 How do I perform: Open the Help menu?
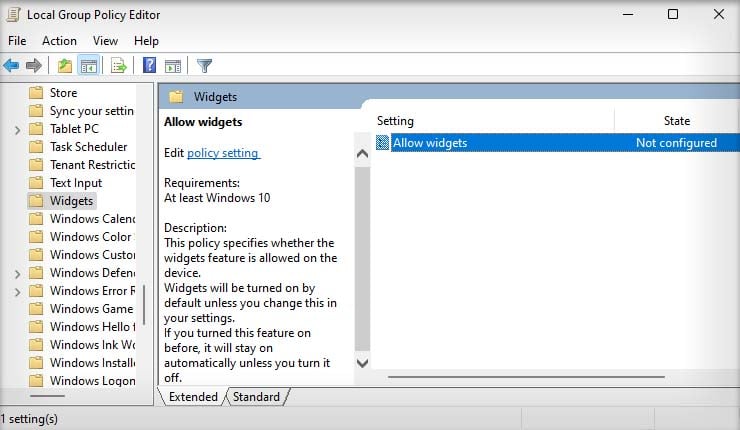click(x=146, y=41)
